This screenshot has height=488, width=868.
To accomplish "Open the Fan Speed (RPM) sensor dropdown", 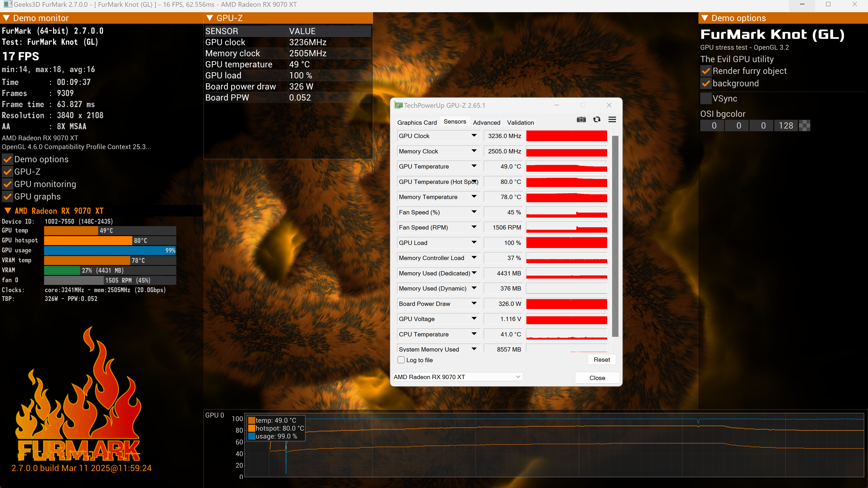I will (474, 227).
